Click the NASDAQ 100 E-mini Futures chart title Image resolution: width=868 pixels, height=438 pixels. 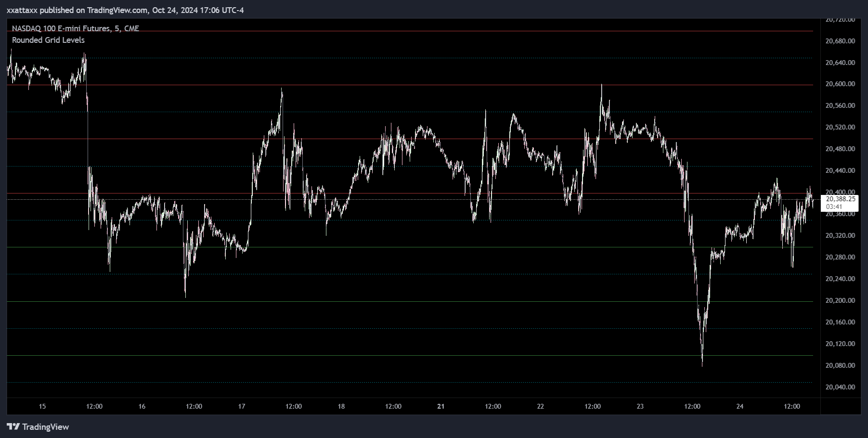(76, 28)
